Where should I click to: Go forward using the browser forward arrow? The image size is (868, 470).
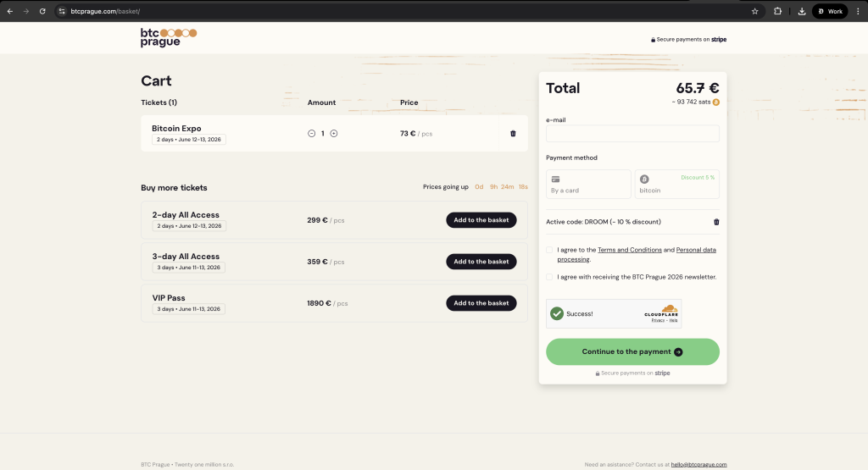(x=26, y=11)
